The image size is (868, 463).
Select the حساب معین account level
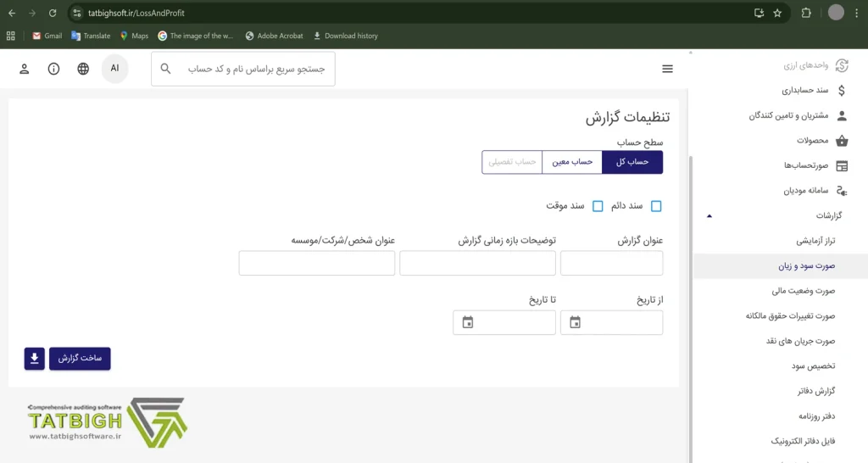point(572,162)
